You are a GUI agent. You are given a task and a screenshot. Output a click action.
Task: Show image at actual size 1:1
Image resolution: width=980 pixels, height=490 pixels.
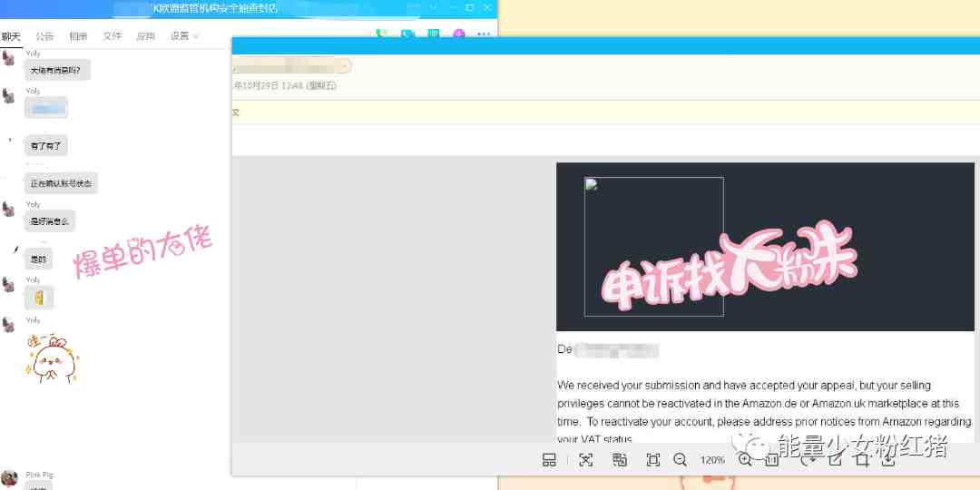(x=772, y=461)
